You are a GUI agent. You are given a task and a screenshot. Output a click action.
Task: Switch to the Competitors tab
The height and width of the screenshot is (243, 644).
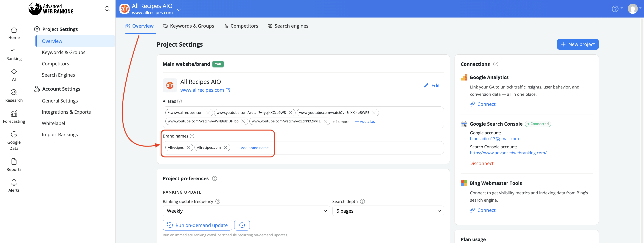[x=241, y=26]
